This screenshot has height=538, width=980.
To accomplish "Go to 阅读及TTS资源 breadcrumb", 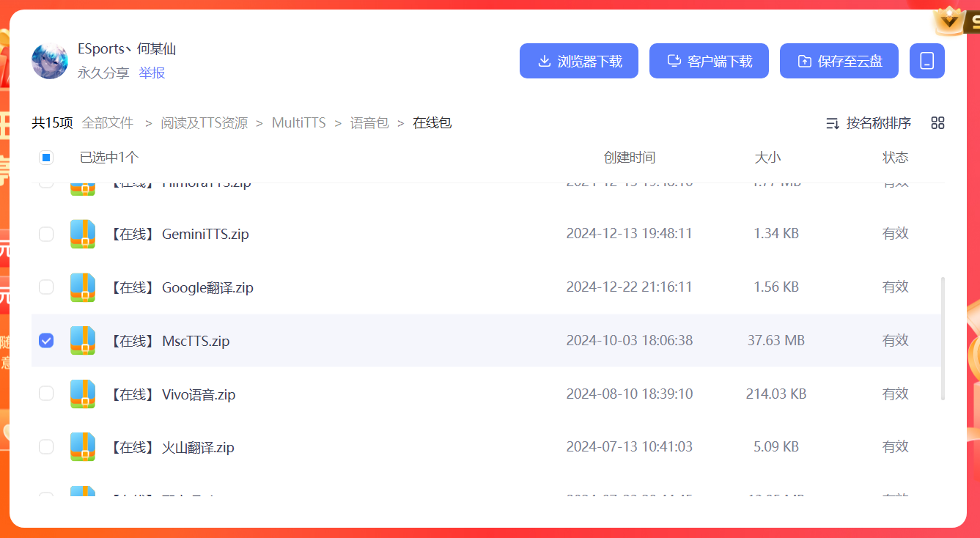I will [x=205, y=123].
